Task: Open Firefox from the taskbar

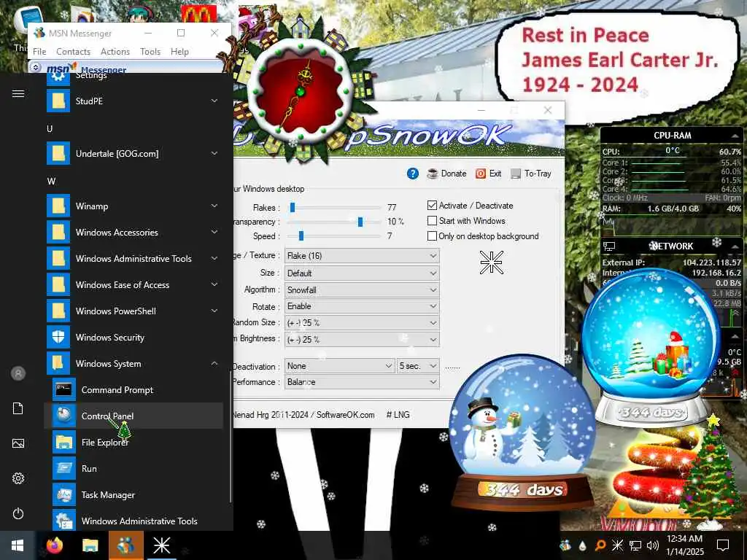Action: 55,545
